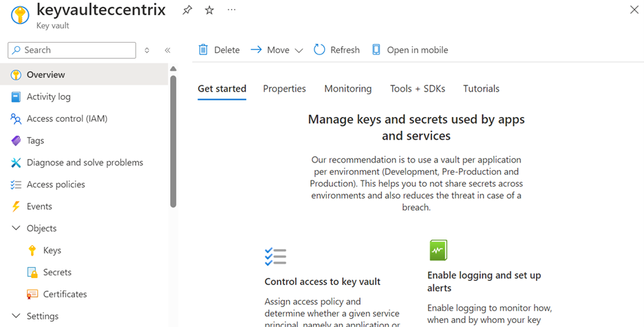Click the sidebar Search input field

click(x=77, y=50)
